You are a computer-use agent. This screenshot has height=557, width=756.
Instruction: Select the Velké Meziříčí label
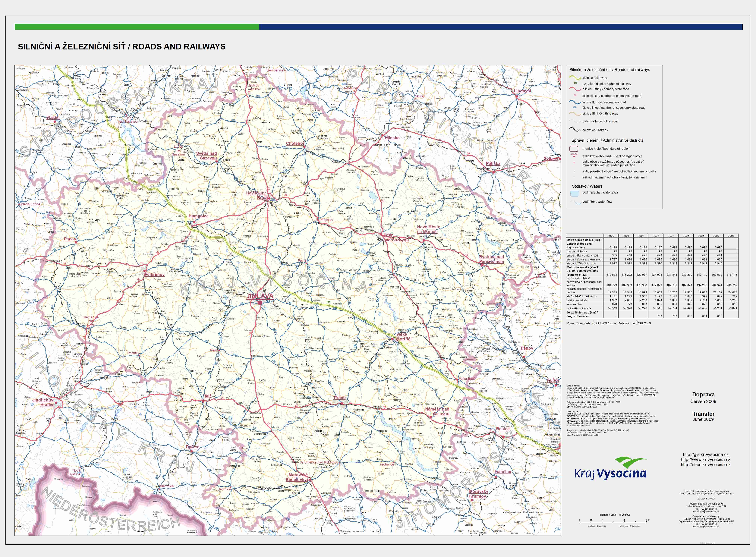coord(404,336)
